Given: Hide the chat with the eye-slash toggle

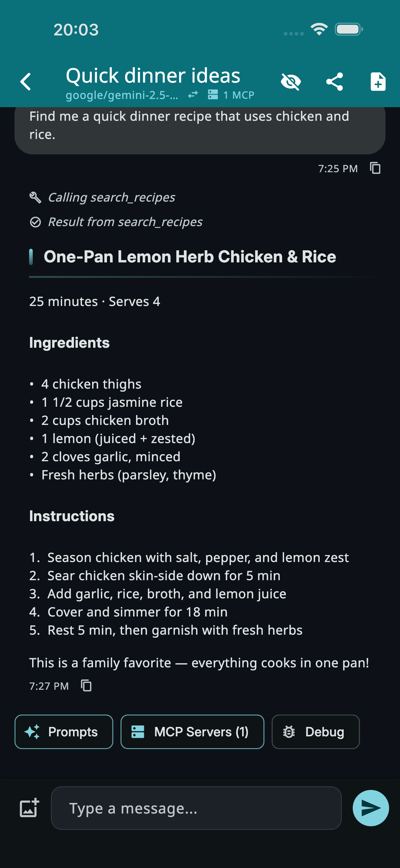Looking at the screenshot, I should pyautogui.click(x=289, y=81).
